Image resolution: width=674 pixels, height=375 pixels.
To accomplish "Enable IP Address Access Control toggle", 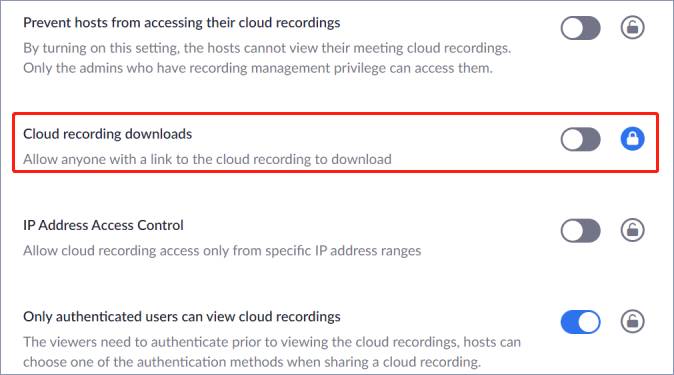I will 580,231.
